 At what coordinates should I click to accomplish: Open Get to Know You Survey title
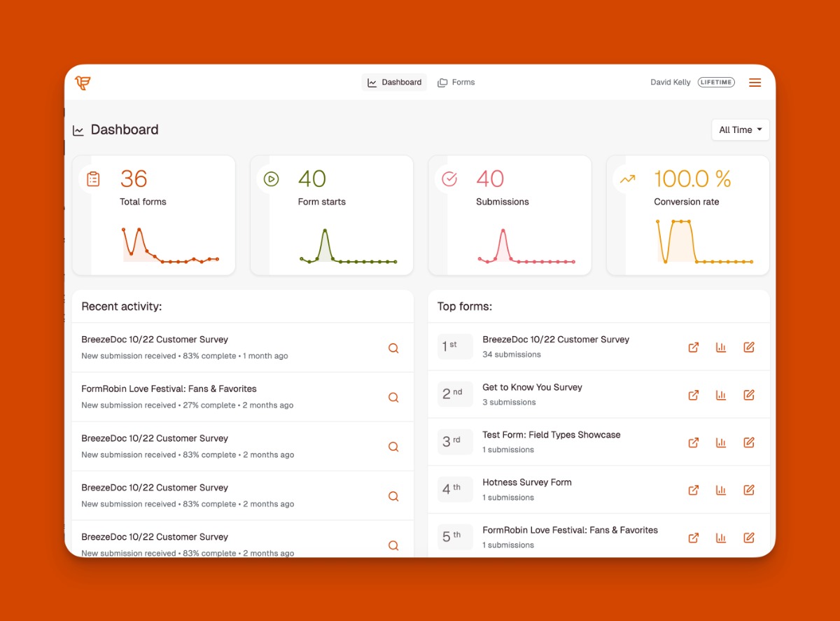click(532, 387)
